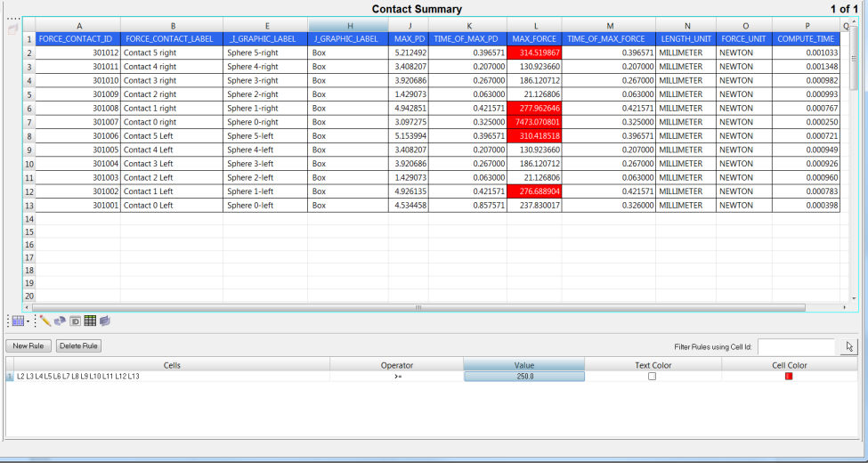Viewport: 868px width, 463px height.
Task: Open the red Cell Color swatch
Action: (789, 376)
